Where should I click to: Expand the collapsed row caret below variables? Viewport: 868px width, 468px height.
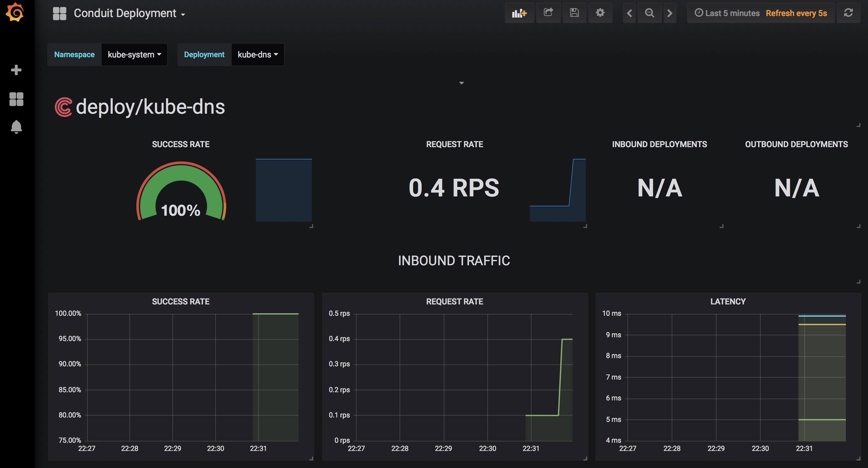point(461,83)
